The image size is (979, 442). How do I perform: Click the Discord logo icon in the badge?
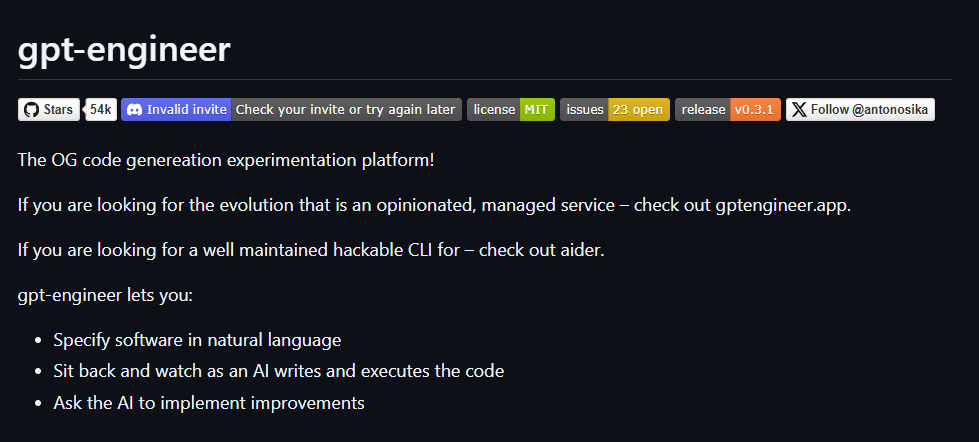134,110
